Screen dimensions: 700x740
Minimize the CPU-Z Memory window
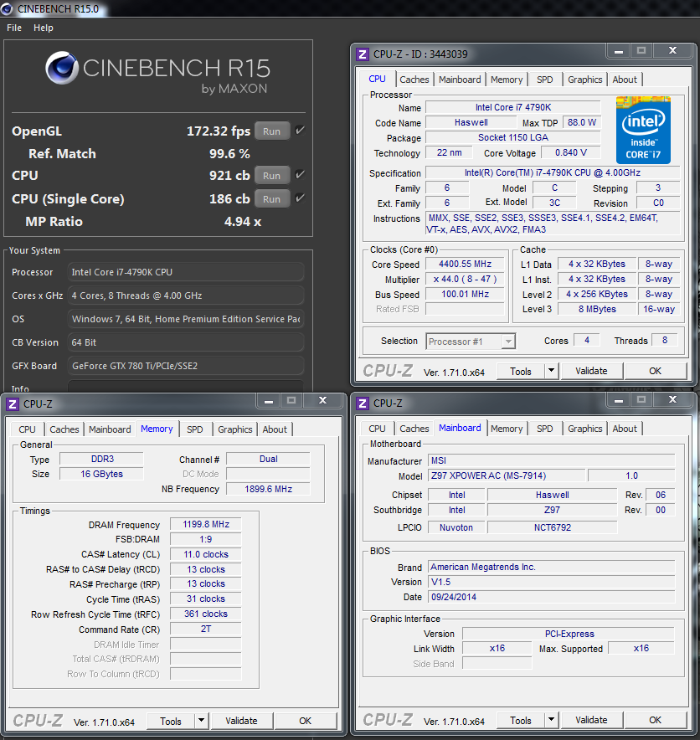[x=269, y=401]
